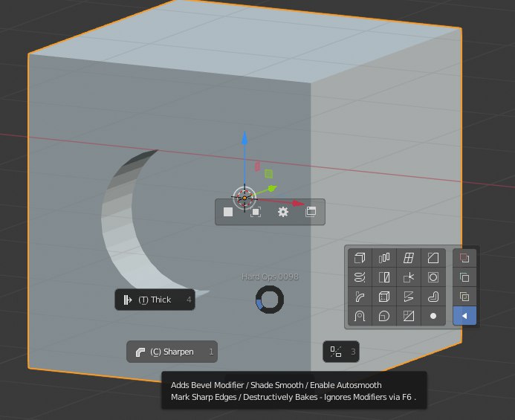Click the stacked triangles zigzag icon
Viewport: 515px width, 420px height.
409,297
